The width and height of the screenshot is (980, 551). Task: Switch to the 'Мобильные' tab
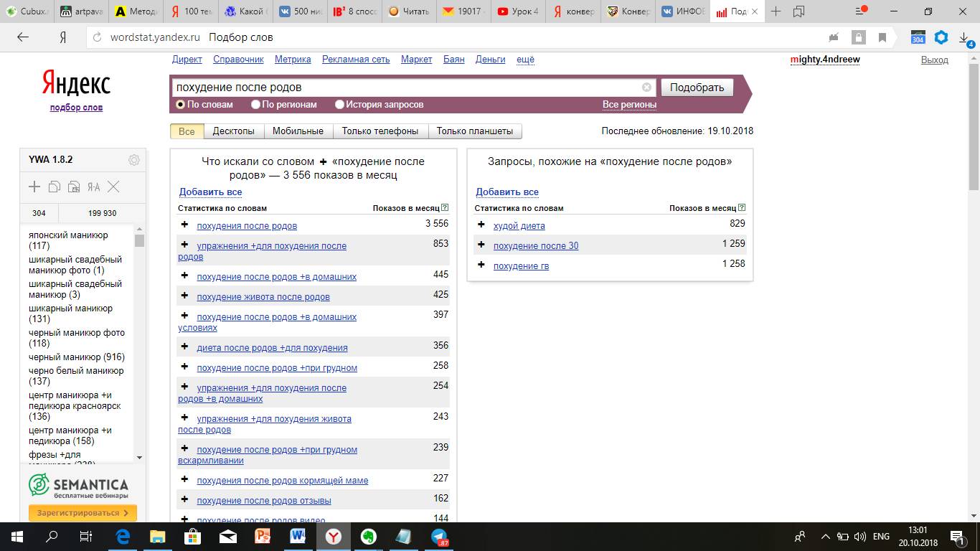pyautogui.click(x=298, y=131)
